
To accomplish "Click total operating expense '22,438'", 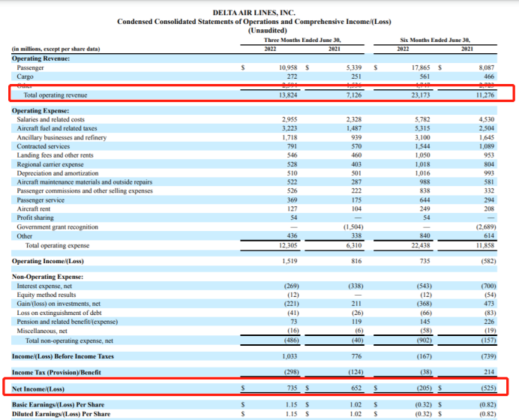I will [421, 245].
